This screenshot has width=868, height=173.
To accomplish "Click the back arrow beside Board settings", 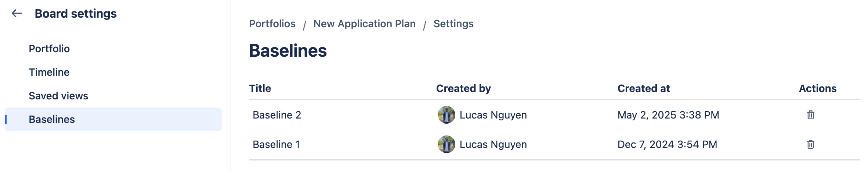I will (x=17, y=14).
